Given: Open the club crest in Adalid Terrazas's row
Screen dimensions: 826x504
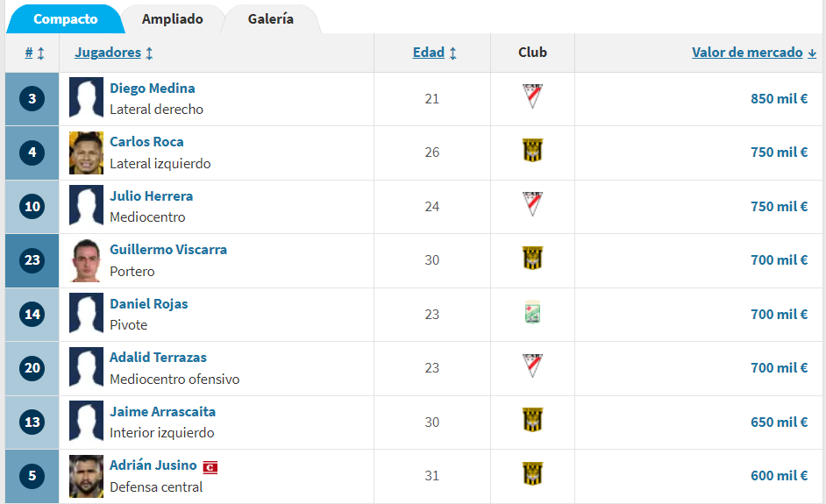Looking at the screenshot, I should pyautogui.click(x=532, y=366).
